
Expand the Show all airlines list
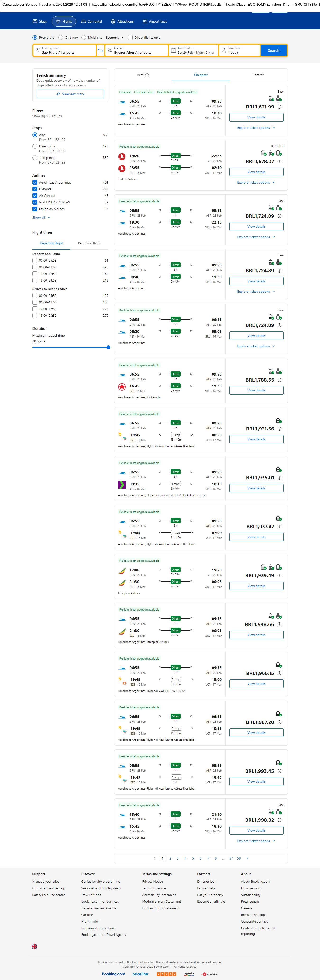41,218
